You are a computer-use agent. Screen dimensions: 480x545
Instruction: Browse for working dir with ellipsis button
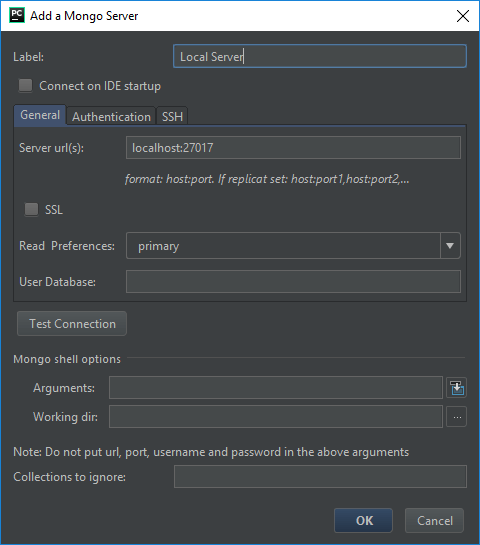[x=456, y=416]
